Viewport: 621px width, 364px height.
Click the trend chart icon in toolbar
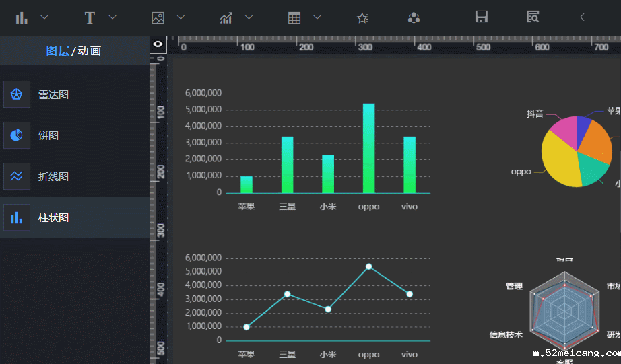tap(226, 17)
